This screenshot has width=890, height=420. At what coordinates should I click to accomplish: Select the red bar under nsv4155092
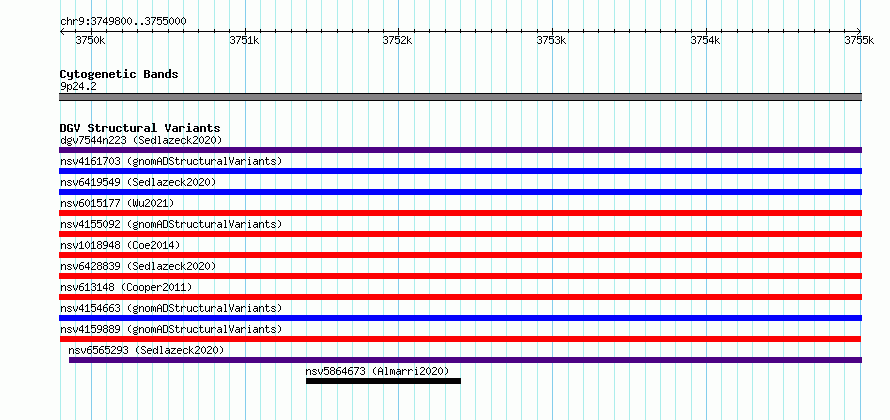click(x=460, y=234)
